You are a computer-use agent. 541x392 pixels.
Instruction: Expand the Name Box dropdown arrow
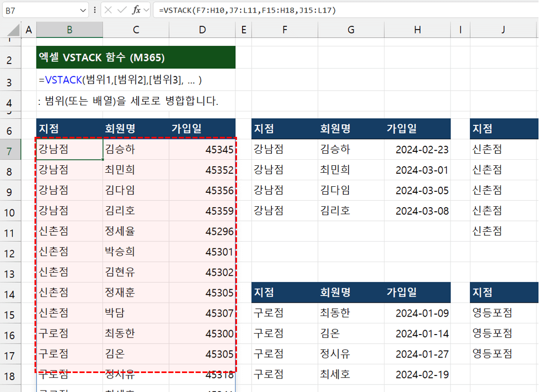pyautogui.click(x=83, y=10)
